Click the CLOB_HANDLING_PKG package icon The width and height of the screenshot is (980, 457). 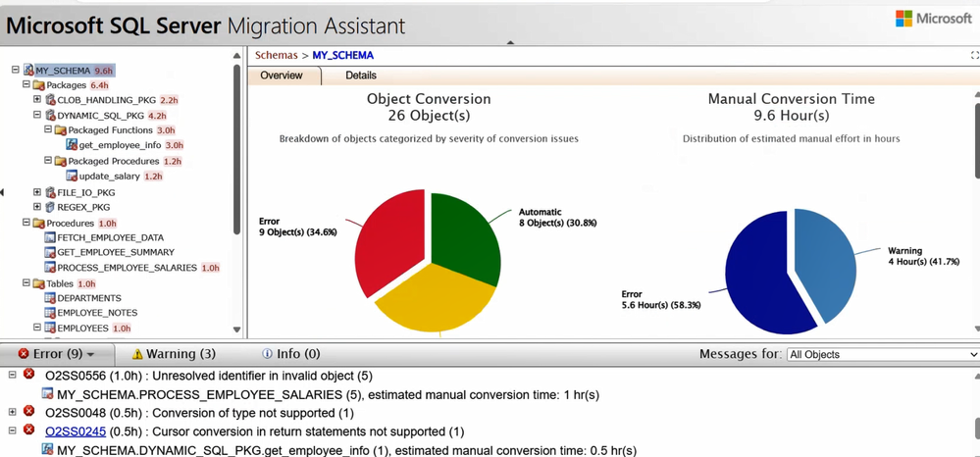pos(51,100)
